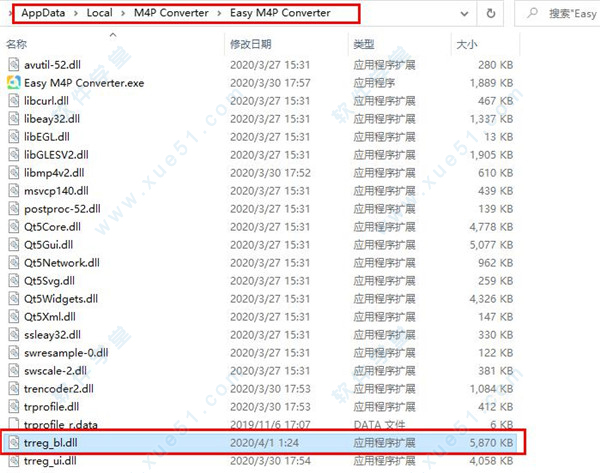Image resolution: width=600 pixels, height=473 pixels.
Task: Select the file name Qt5Network.dll
Action: (62, 262)
